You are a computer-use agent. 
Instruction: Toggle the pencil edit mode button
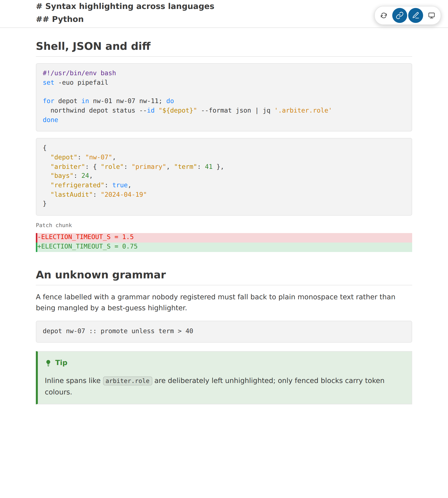coord(415,15)
